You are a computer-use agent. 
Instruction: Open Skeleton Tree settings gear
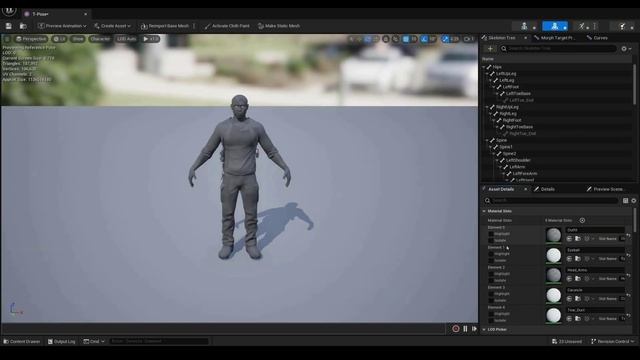(x=626, y=49)
